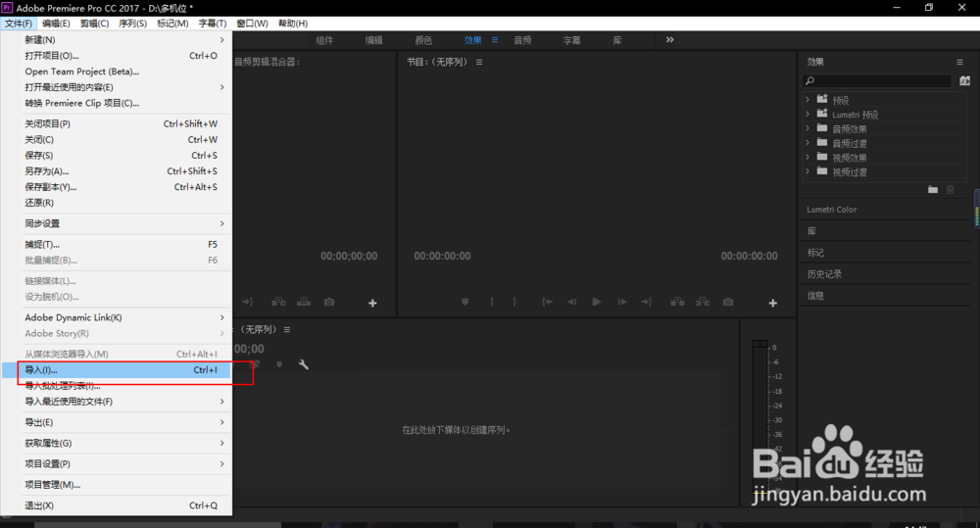980x528 pixels.
Task: Step back one frame in Program monitor
Action: click(x=572, y=302)
